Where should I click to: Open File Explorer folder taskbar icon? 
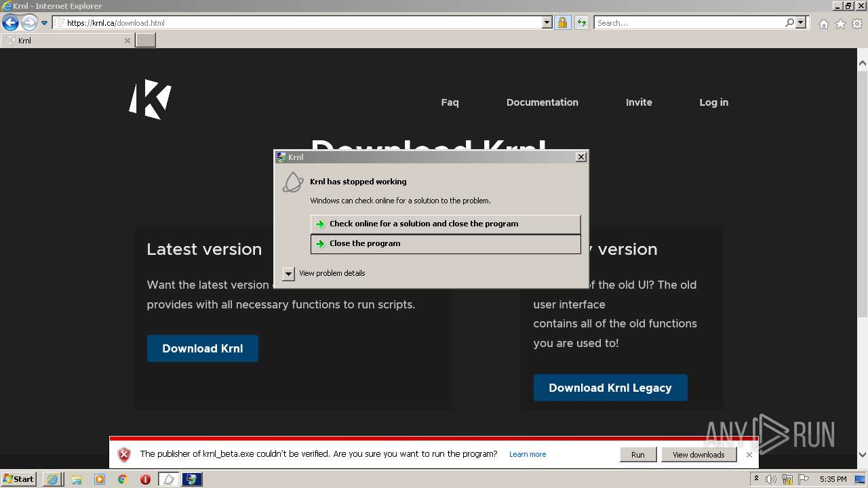(76, 479)
